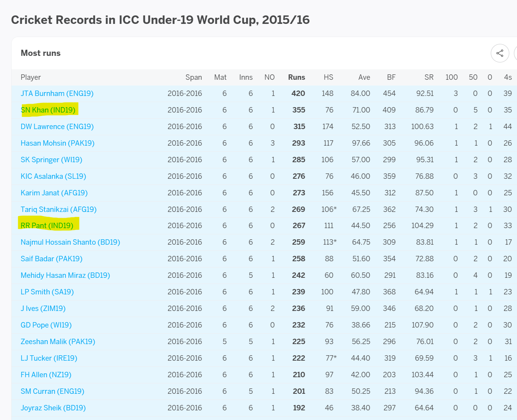Open DW Lawrence (ENG19) player link

(57, 126)
